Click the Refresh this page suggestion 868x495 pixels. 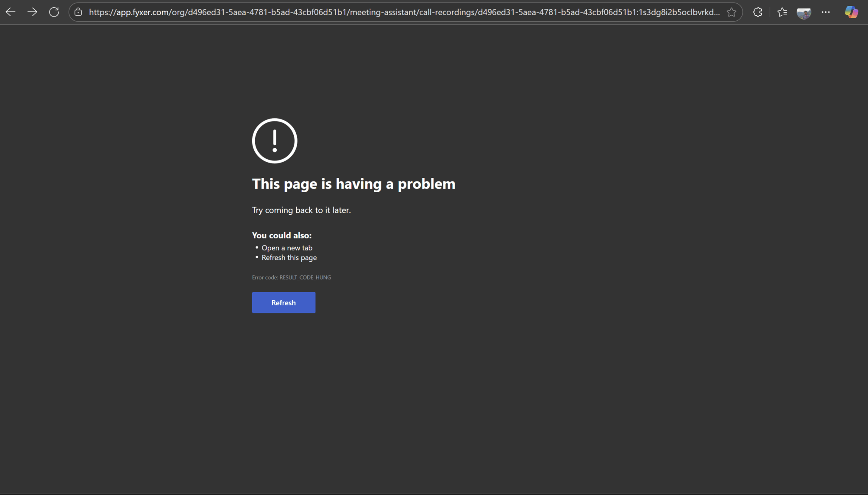pos(289,257)
